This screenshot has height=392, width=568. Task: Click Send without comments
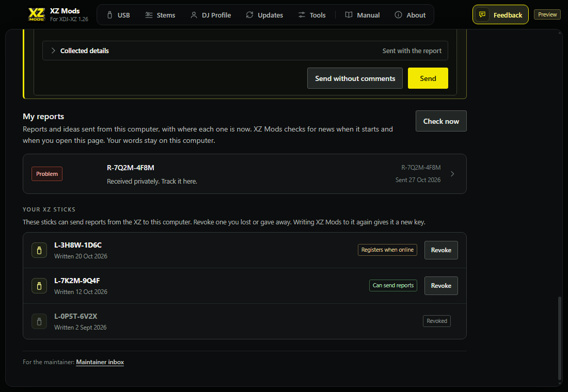(355, 78)
